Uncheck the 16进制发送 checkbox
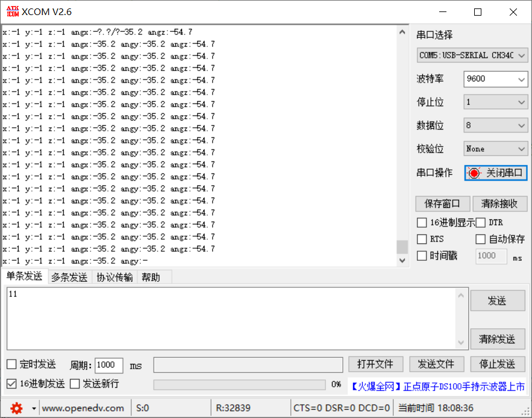 11,384
